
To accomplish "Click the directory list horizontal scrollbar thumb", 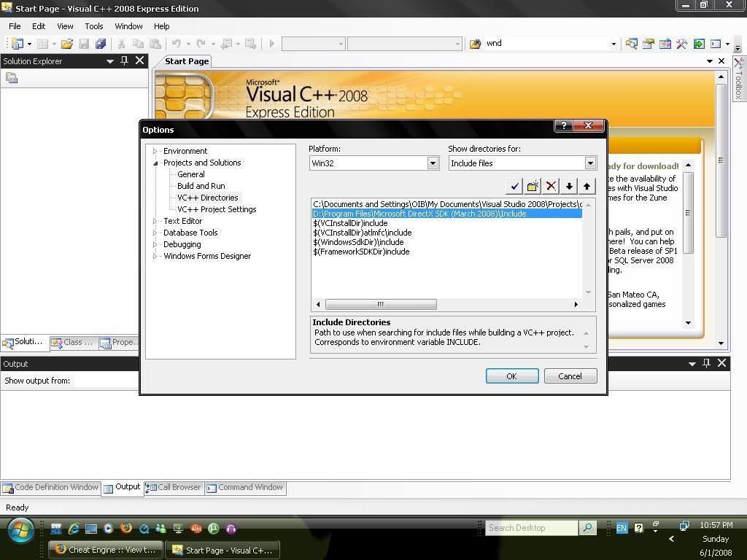I will click(381, 304).
